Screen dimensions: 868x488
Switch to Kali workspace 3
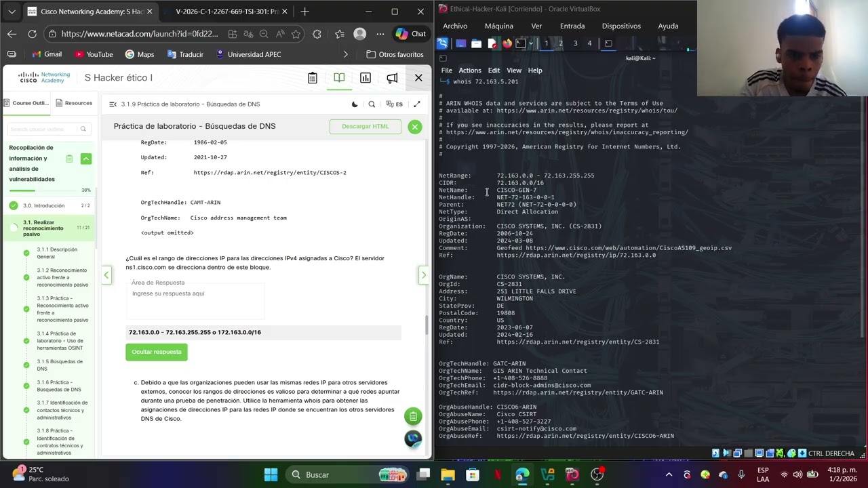coord(575,43)
